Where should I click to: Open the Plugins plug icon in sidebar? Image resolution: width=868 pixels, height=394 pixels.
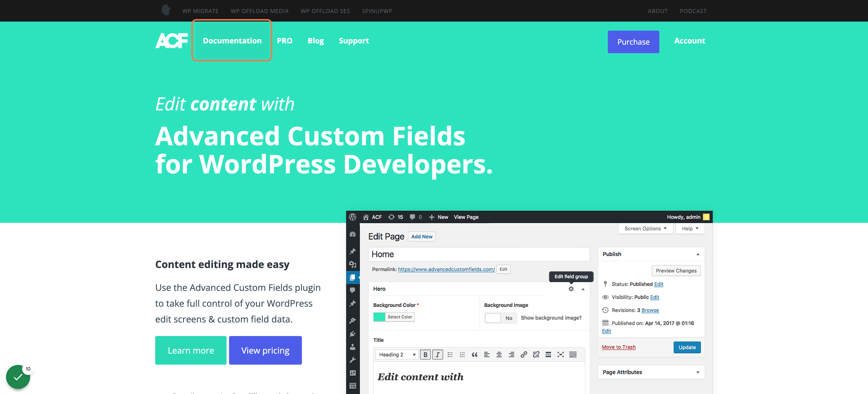coord(353,334)
